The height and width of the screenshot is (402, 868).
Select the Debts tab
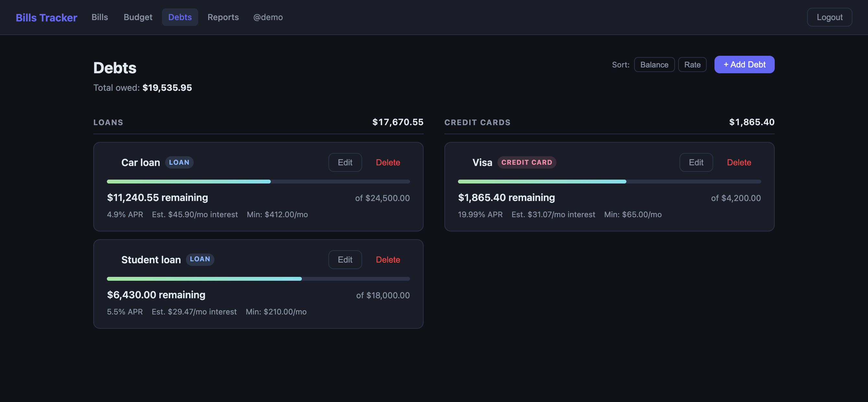click(180, 17)
